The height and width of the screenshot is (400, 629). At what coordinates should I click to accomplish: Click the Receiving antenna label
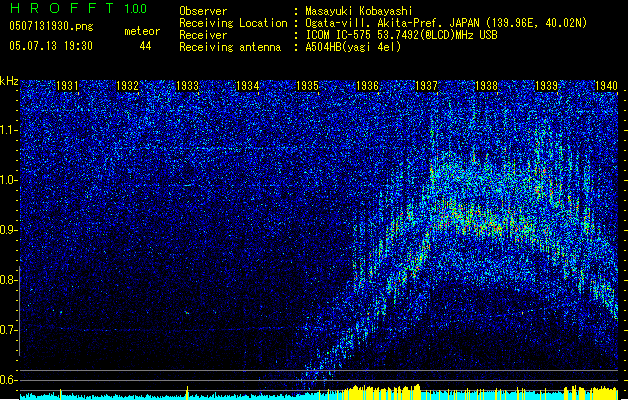pos(230,47)
